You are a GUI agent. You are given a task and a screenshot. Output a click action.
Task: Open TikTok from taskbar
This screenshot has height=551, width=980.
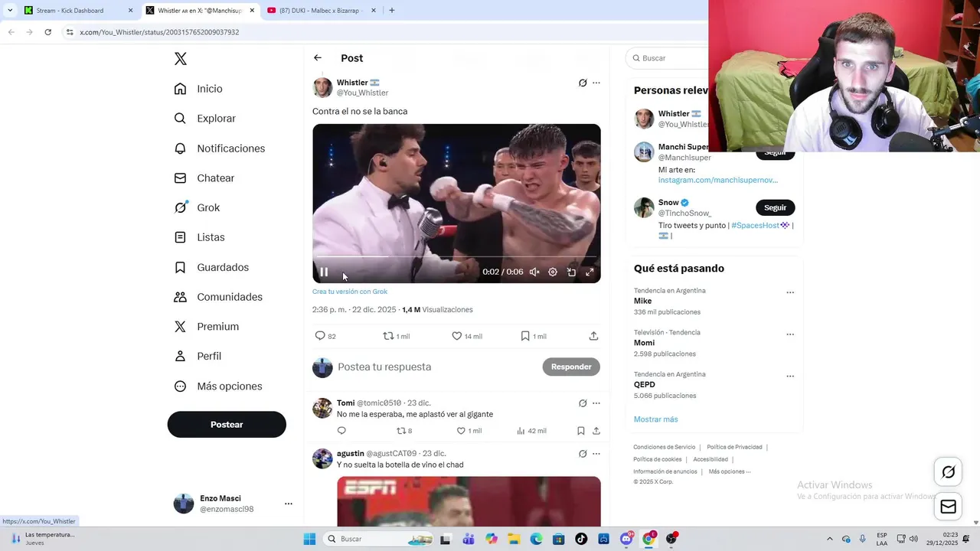pyautogui.click(x=581, y=539)
